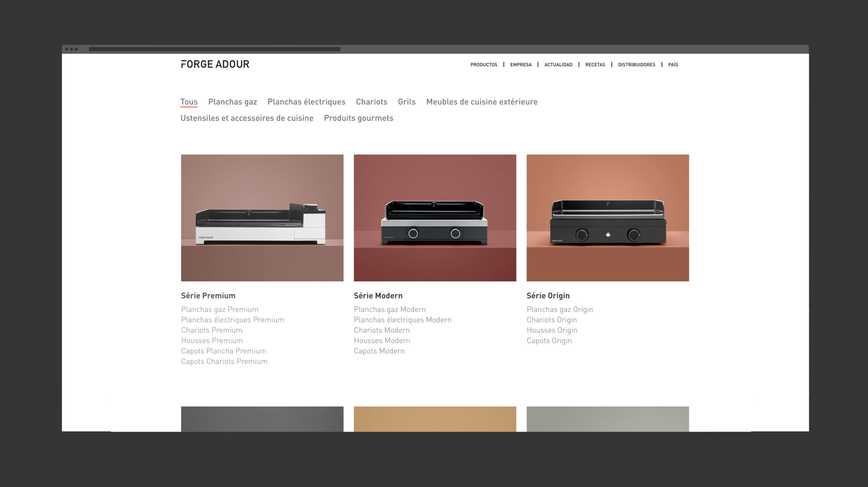Viewport: 868px width, 487px height.
Task: Open Chariots Origin link
Action: coord(552,320)
